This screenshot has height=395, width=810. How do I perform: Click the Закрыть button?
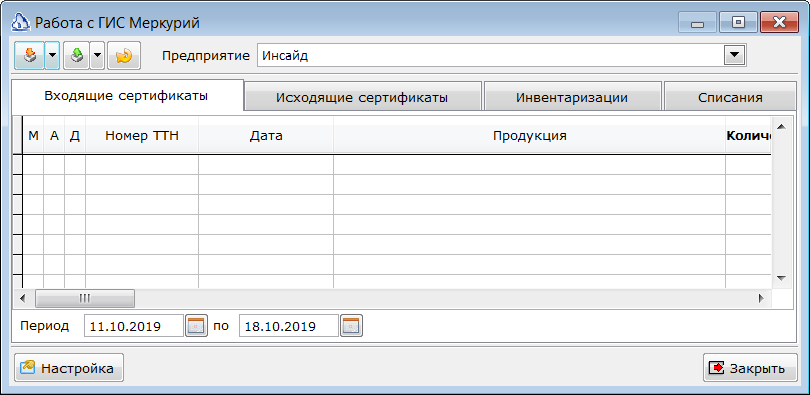[750, 368]
